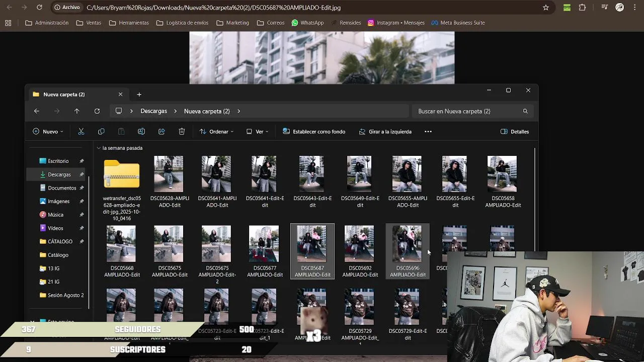Open the Administración bookmarks folder
The height and width of the screenshot is (362, 644).
47,23
